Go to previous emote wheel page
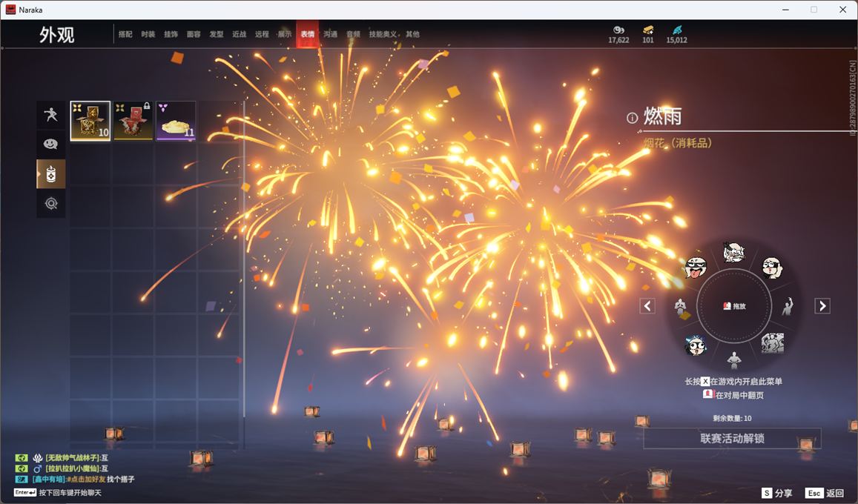This screenshot has width=858, height=504. [x=647, y=305]
